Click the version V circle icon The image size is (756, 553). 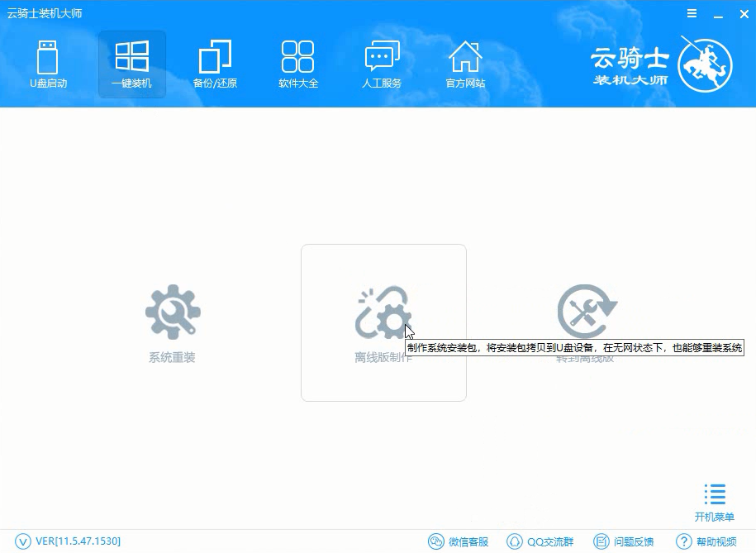point(22,541)
